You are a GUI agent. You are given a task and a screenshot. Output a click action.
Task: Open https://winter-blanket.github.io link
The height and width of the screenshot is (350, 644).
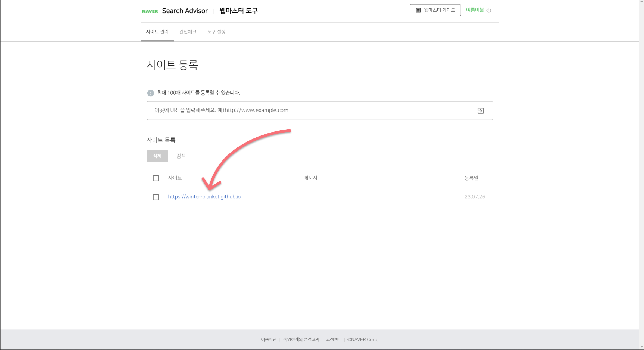[204, 197]
